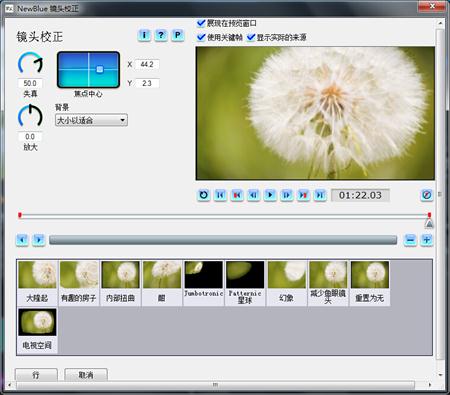450x395 pixels.
Task: Select the 重置为无 preset
Action: tap(370, 283)
